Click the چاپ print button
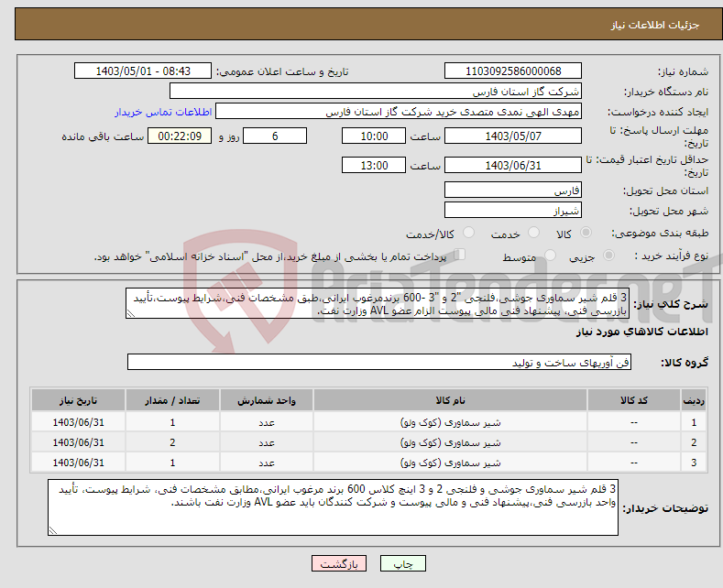The height and width of the screenshot is (588, 723). (x=403, y=563)
